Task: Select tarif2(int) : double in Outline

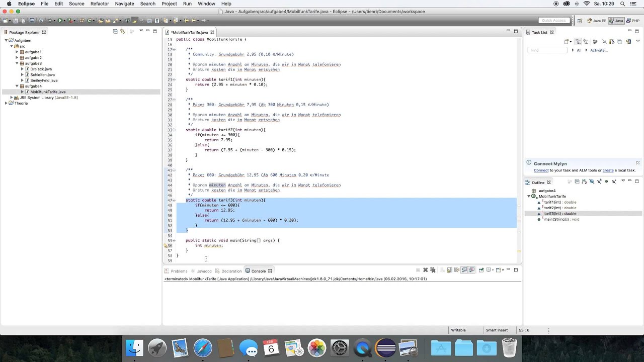Action: click(560, 208)
